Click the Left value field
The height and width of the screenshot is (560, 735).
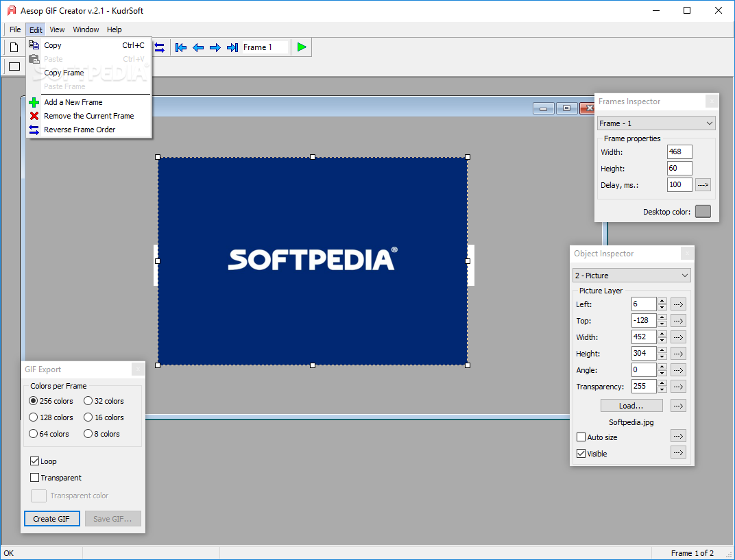tap(644, 304)
